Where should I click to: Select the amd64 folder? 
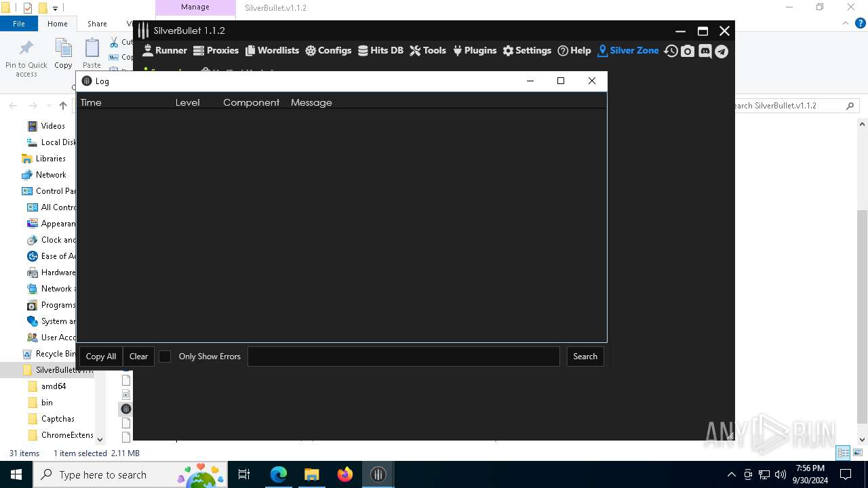(54, 386)
